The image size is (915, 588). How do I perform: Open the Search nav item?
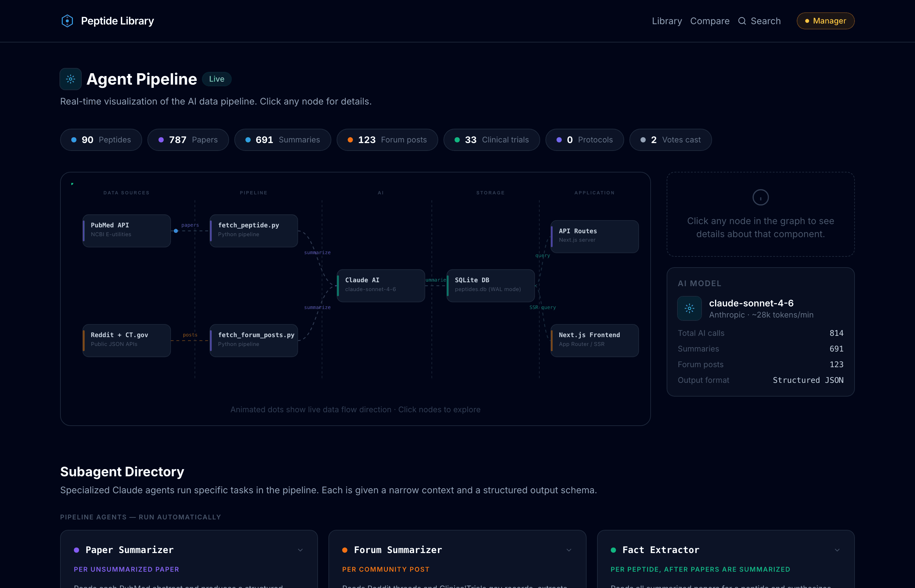point(759,21)
